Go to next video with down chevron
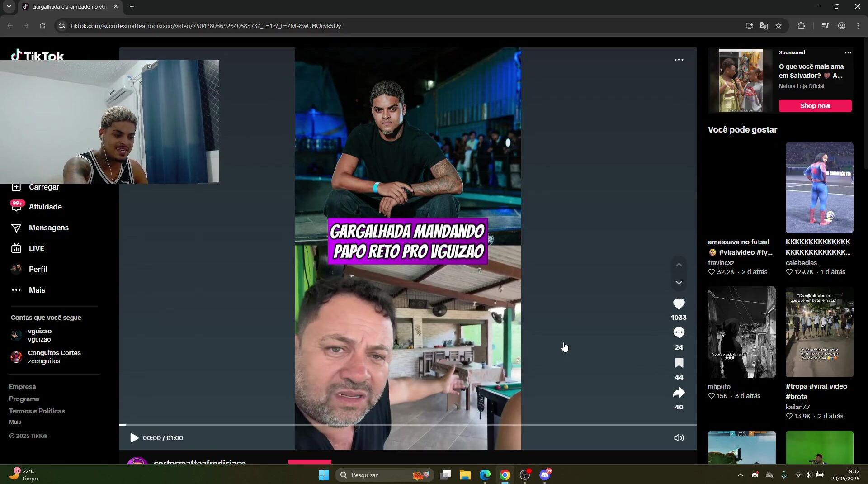The width and height of the screenshot is (868, 484). 679,283
